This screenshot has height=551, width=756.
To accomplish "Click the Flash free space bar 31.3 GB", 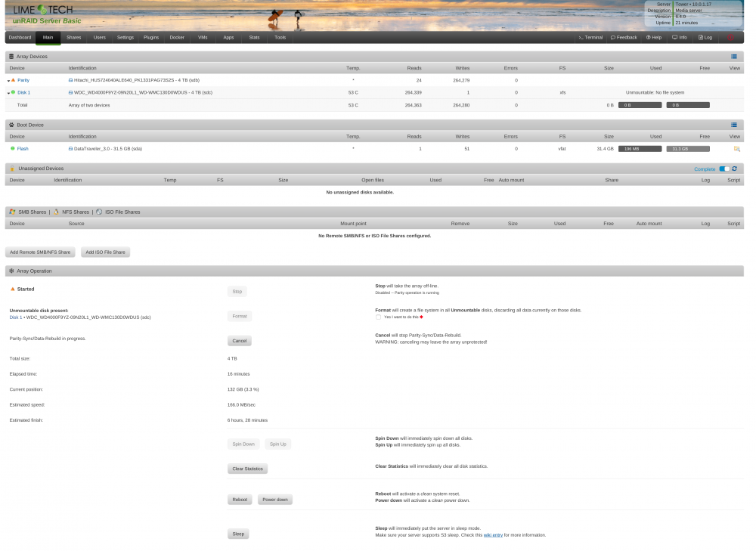I will click(x=688, y=148).
